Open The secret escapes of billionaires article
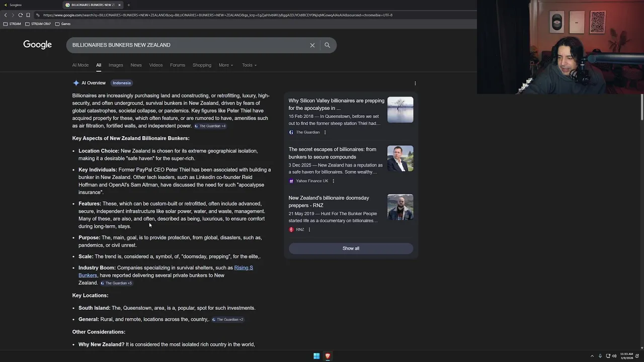This screenshot has width=644, height=362. tap(332, 153)
